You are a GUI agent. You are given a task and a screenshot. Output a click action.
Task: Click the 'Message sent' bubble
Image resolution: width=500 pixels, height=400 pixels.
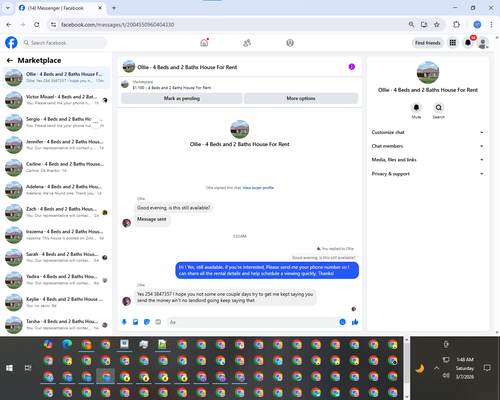152,219
